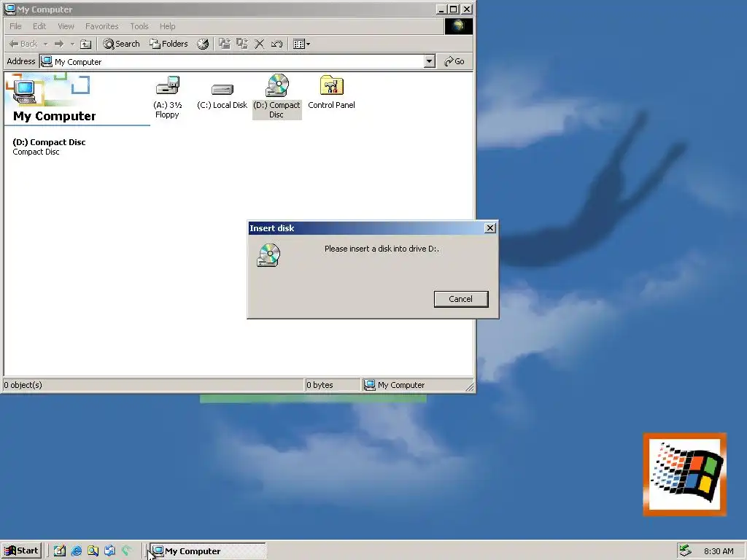Click the Windows logo desktop image
The height and width of the screenshot is (560, 747).
684,474
